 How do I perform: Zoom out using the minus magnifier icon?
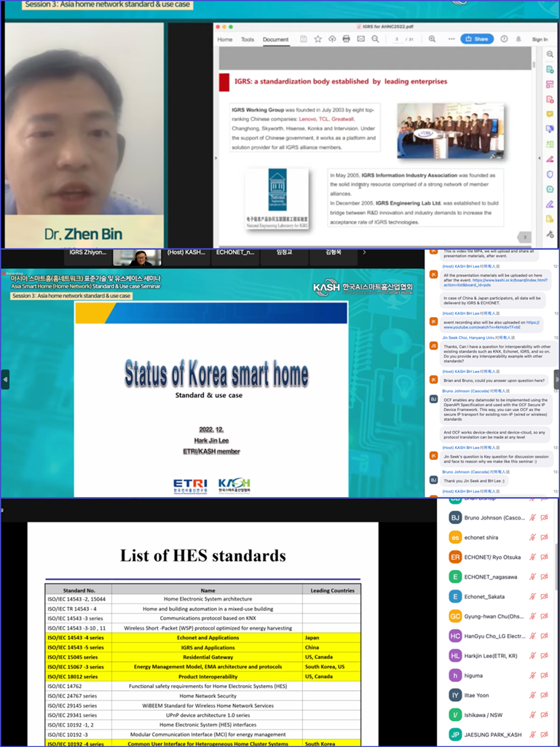click(x=375, y=39)
